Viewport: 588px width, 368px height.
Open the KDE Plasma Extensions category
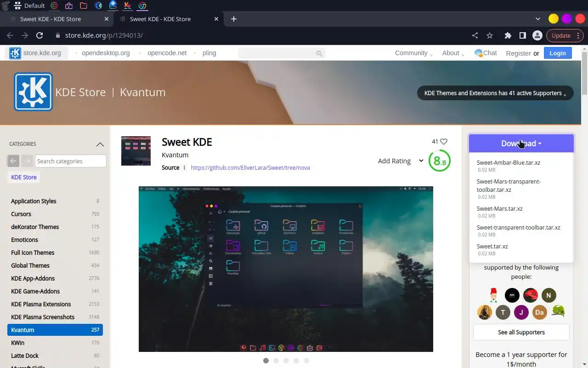point(55,304)
